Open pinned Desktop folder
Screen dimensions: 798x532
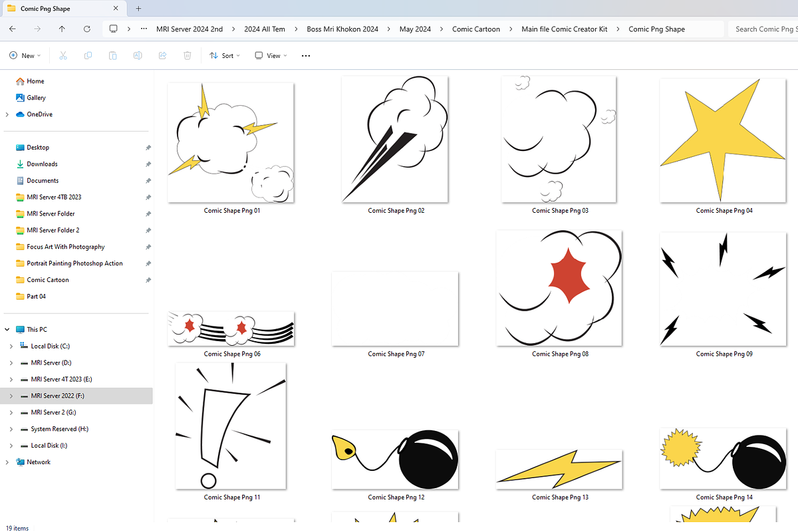(32, 148)
